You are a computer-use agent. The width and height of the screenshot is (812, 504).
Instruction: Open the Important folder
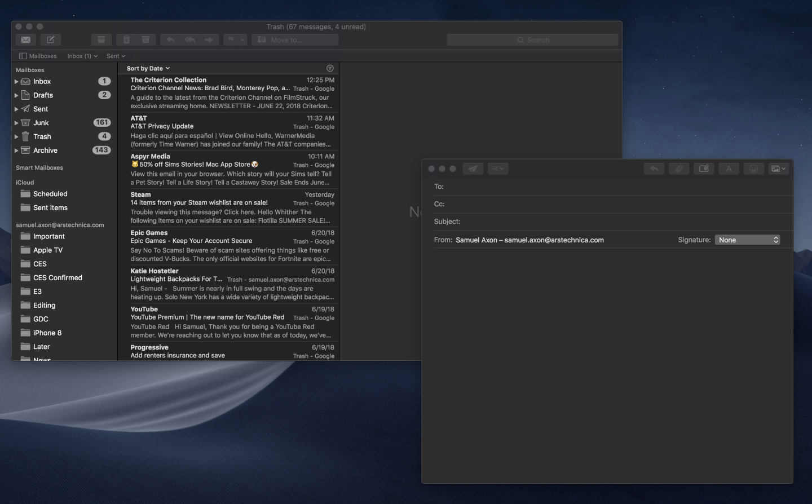63,236
